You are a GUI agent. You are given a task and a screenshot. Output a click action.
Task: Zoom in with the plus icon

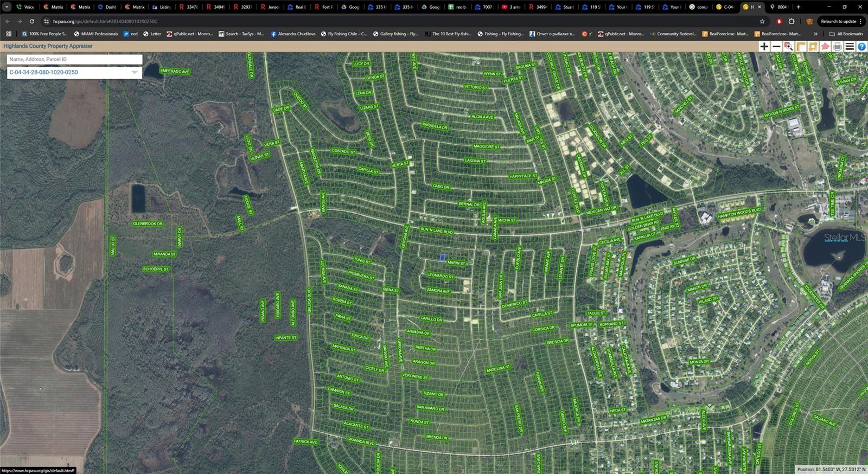click(764, 47)
